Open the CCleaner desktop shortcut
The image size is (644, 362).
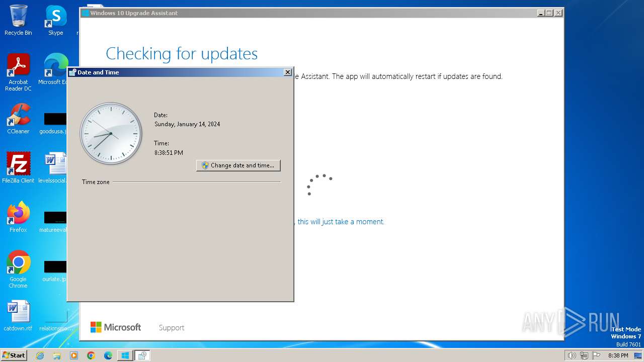18,119
